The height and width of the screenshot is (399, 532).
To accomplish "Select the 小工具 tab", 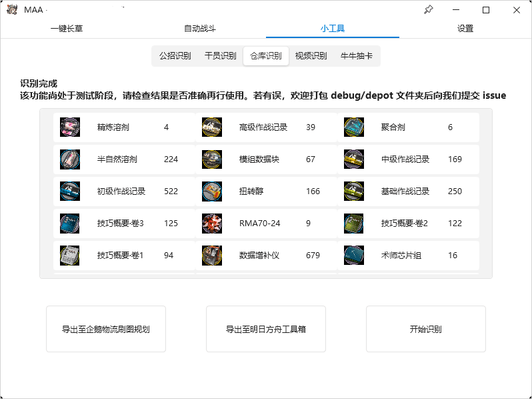I will pyautogui.click(x=333, y=29).
